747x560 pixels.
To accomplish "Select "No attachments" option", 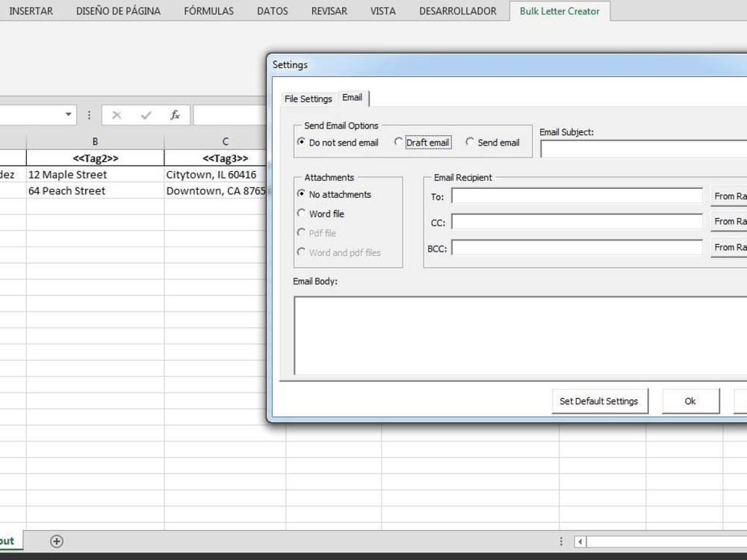I will (301, 194).
